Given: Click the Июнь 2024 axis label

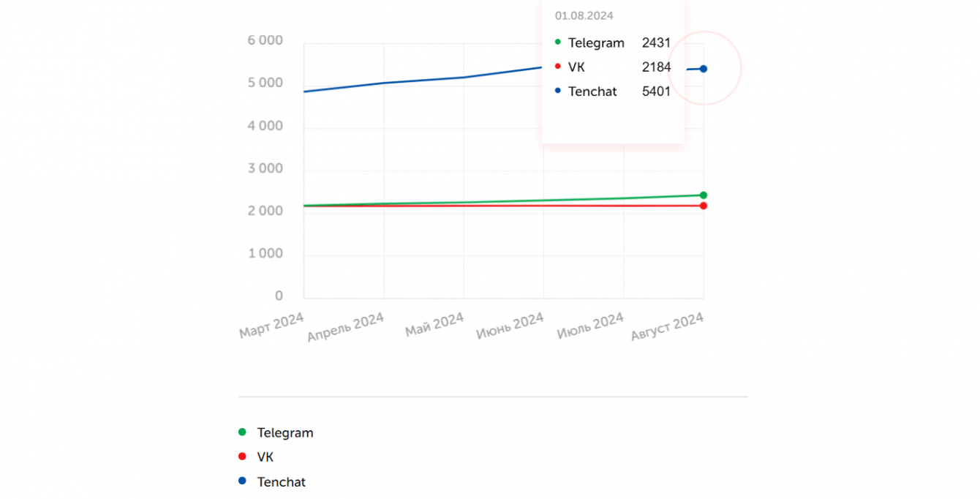Looking at the screenshot, I should pos(510,326).
